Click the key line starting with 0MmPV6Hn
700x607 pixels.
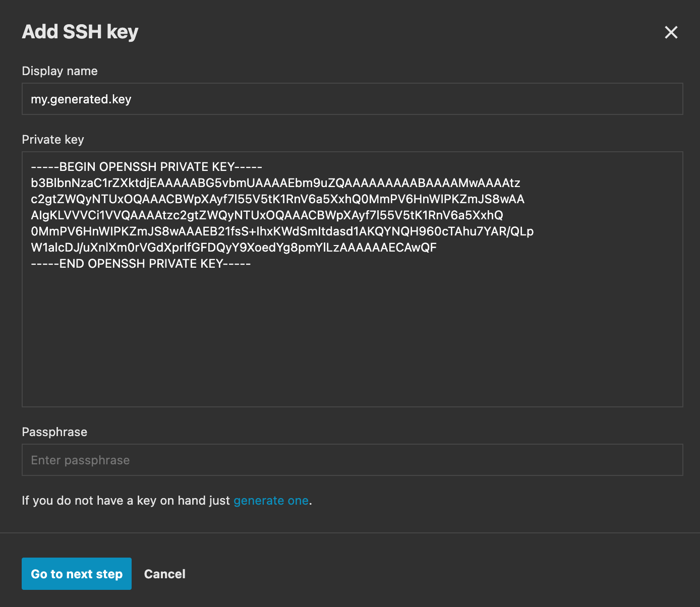pos(282,231)
